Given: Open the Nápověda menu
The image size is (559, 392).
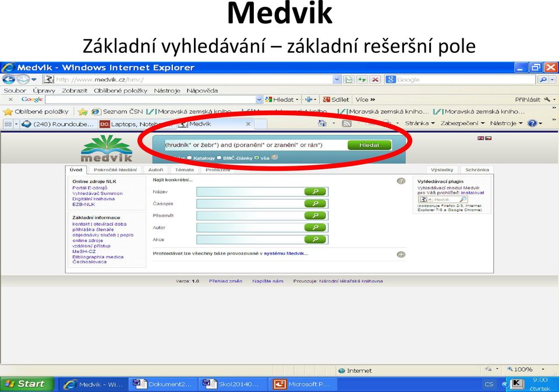Looking at the screenshot, I should pyautogui.click(x=202, y=90).
